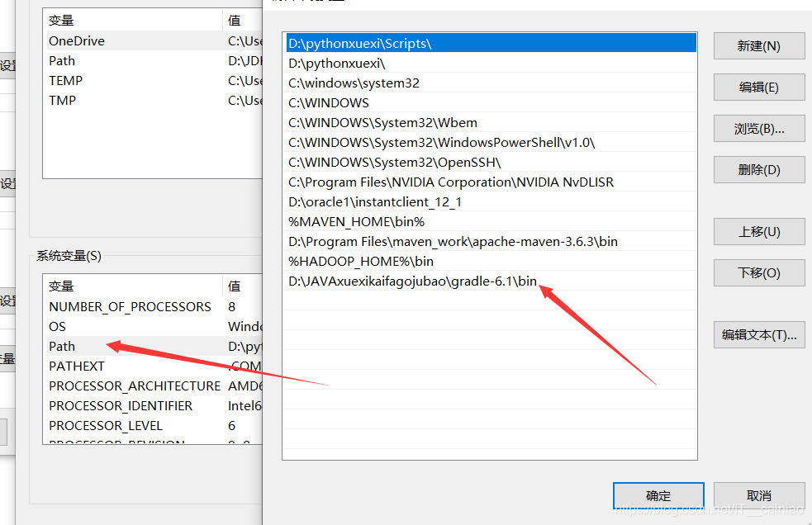Select the OS system variable row
This screenshot has height=525, width=812.
[x=154, y=326]
